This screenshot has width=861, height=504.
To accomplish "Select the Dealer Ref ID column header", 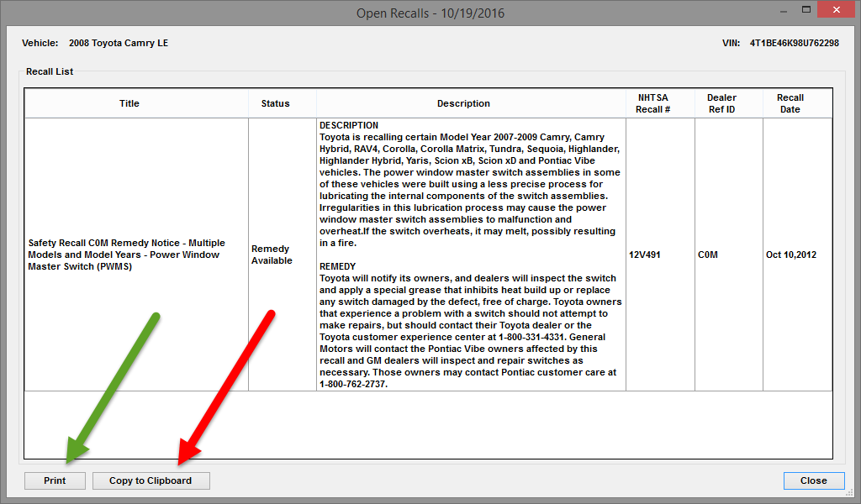I will [729, 103].
